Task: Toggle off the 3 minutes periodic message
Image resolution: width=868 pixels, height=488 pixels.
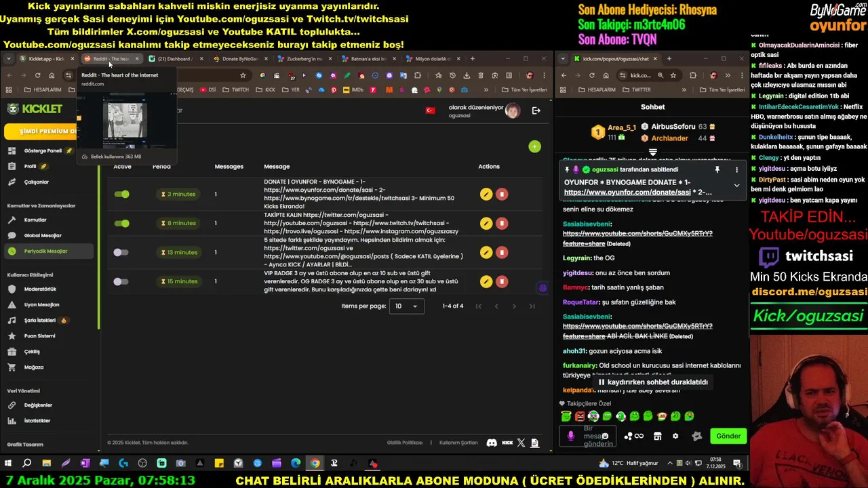Action: pyautogui.click(x=122, y=195)
